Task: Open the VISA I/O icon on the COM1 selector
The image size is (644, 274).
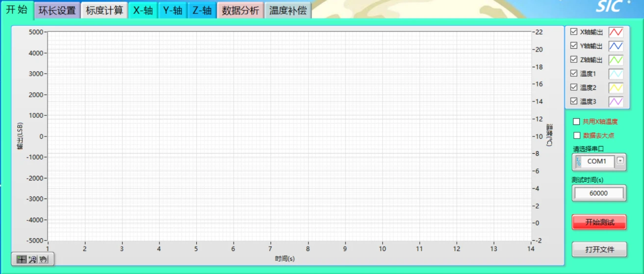Action: (578, 161)
